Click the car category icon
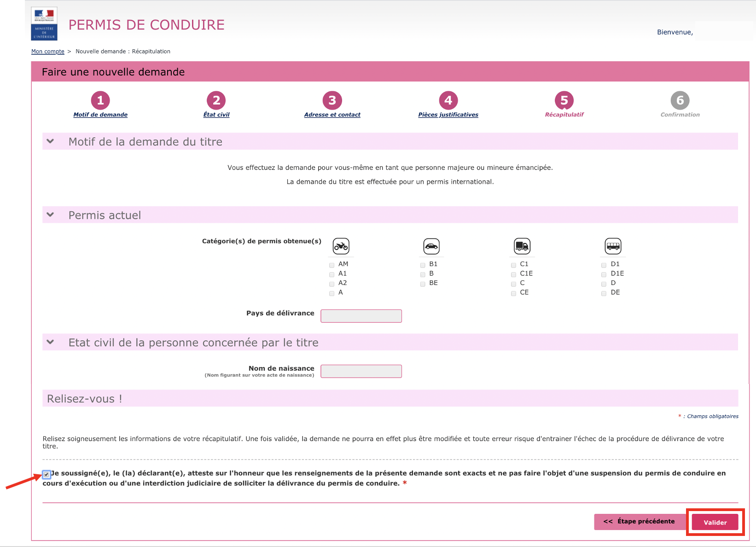Screen dimensions: 756x547 pyautogui.click(x=431, y=246)
